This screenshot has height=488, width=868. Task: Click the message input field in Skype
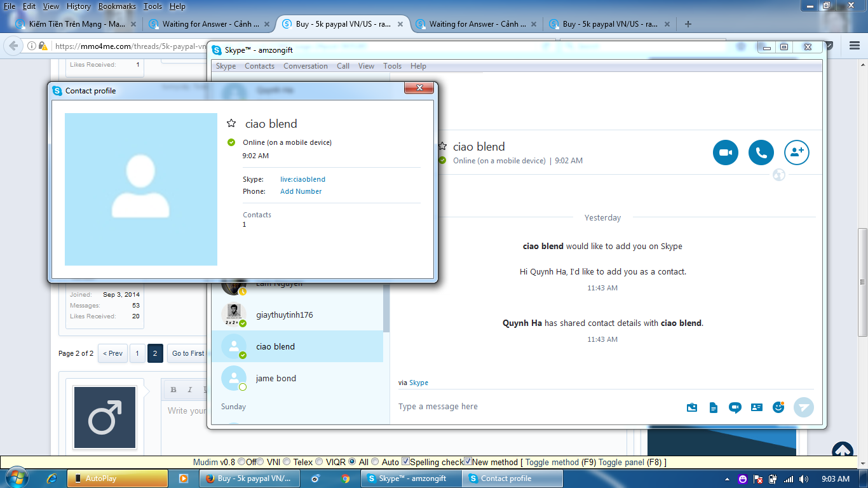tap(537, 407)
